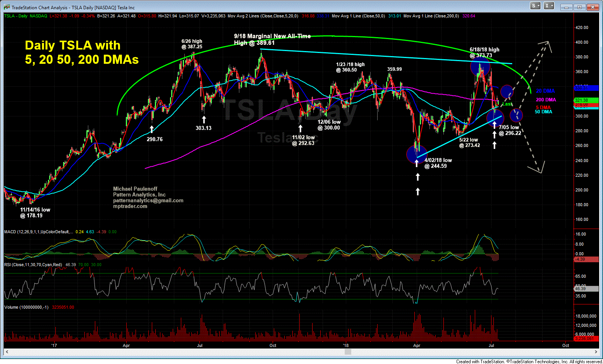
Task: Click the high value 'Hi=321.94'
Action: (x=168, y=16)
